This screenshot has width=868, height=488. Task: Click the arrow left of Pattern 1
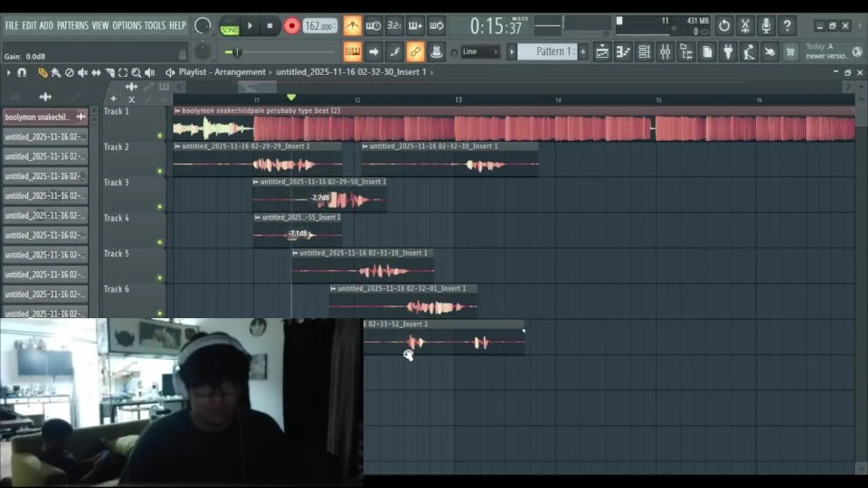click(512, 52)
